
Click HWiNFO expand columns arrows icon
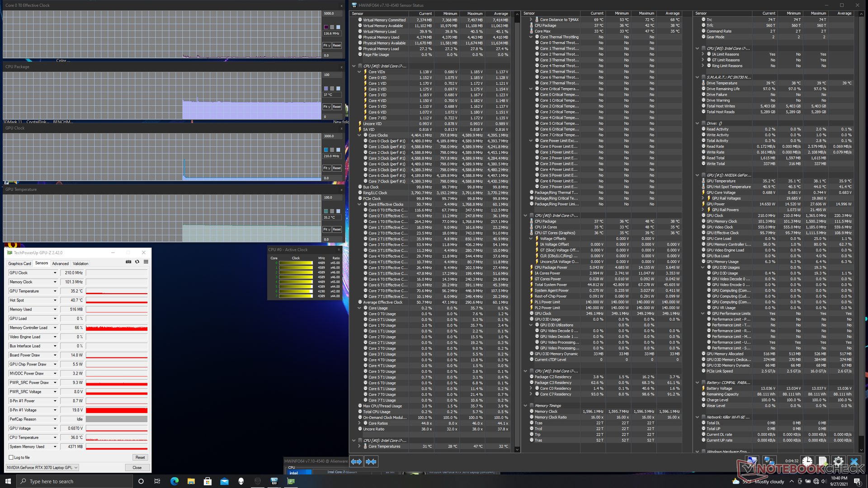356,461
